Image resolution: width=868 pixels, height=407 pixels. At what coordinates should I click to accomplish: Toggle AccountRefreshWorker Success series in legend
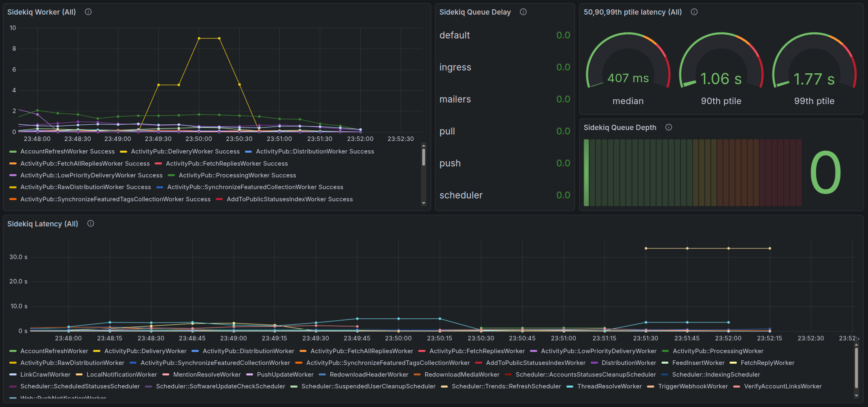(x=67, y=151)
